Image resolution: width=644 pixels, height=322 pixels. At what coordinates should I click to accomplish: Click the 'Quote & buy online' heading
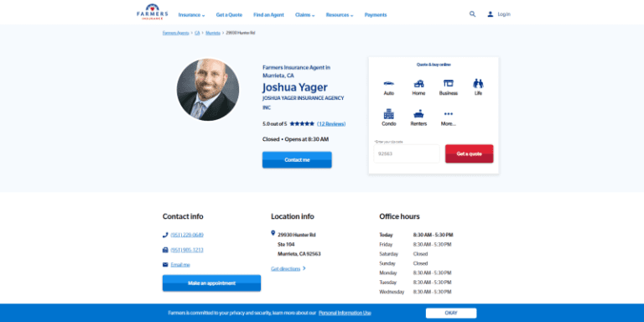[434, 65]
